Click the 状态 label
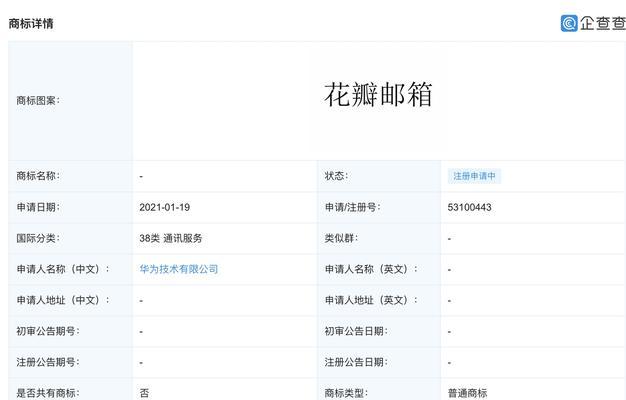 (336, 176)
